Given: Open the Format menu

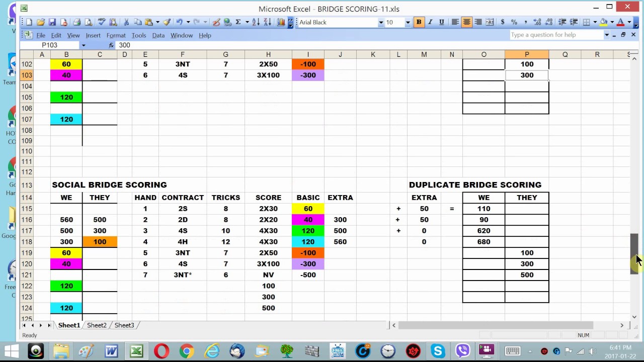Looking at the screenshot, I should click(116, 35).
